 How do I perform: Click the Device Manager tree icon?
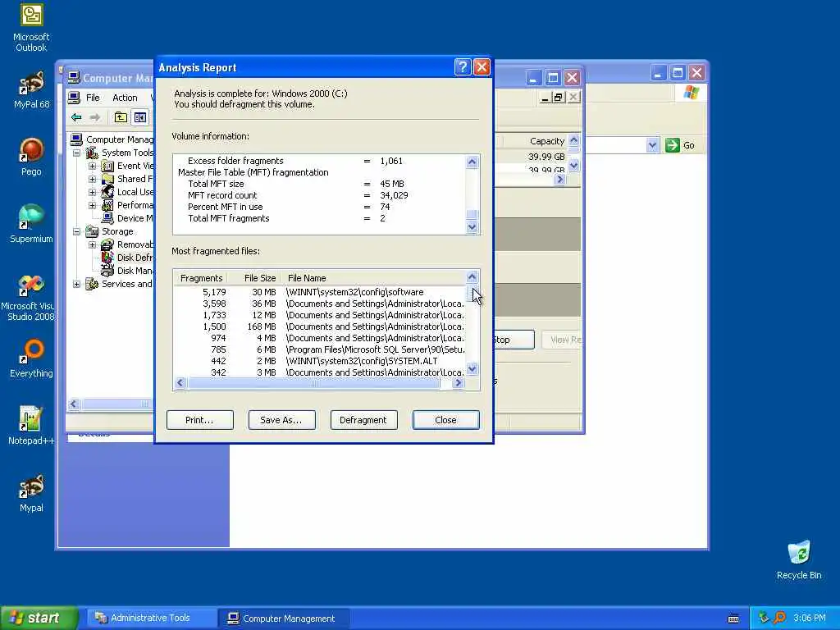[x=107, y=218]
